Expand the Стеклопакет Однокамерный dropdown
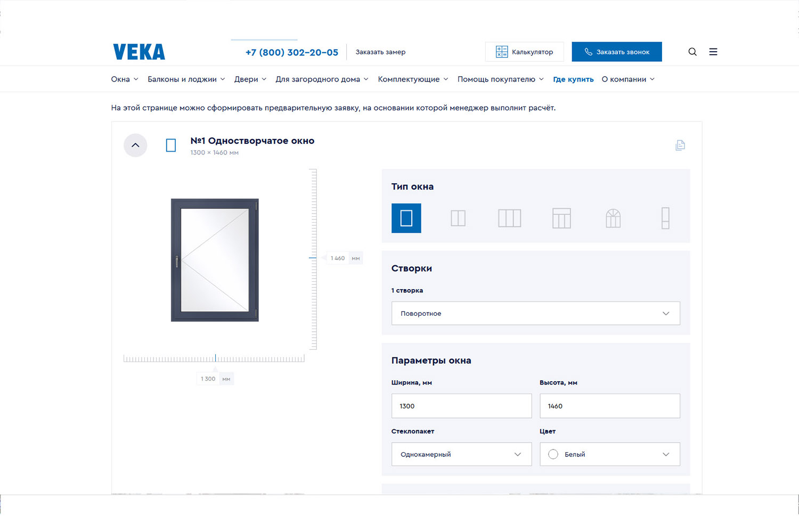799x532 pixels. [461, 454]
